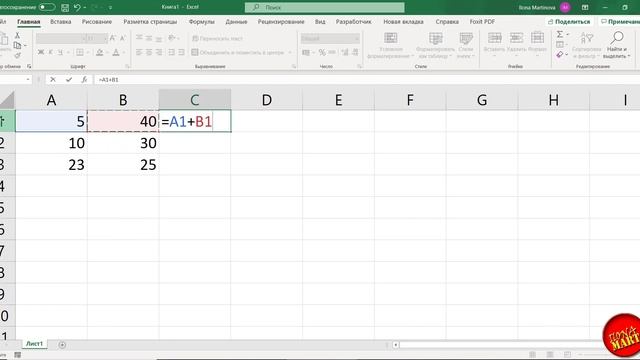The height and width of the screenshot is (360, 640).
Task: Open the Undo history dropdown arrow
Action: [84, 7]
